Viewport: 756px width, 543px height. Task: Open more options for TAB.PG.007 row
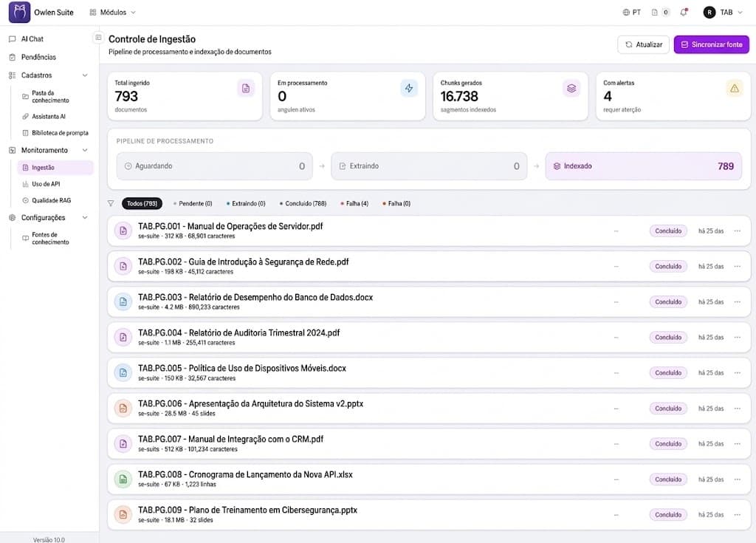(738, 443)
